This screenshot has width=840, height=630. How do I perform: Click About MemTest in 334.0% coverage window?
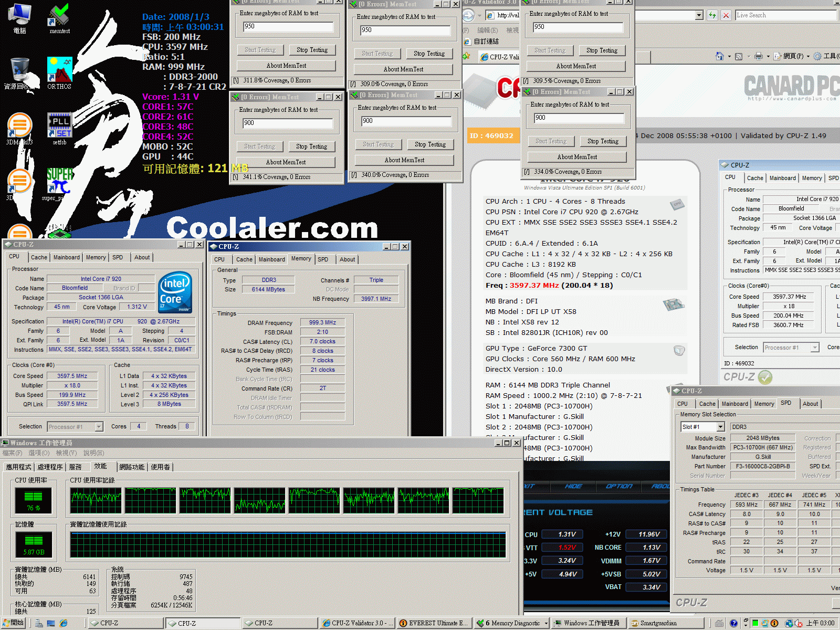[577, 157]
